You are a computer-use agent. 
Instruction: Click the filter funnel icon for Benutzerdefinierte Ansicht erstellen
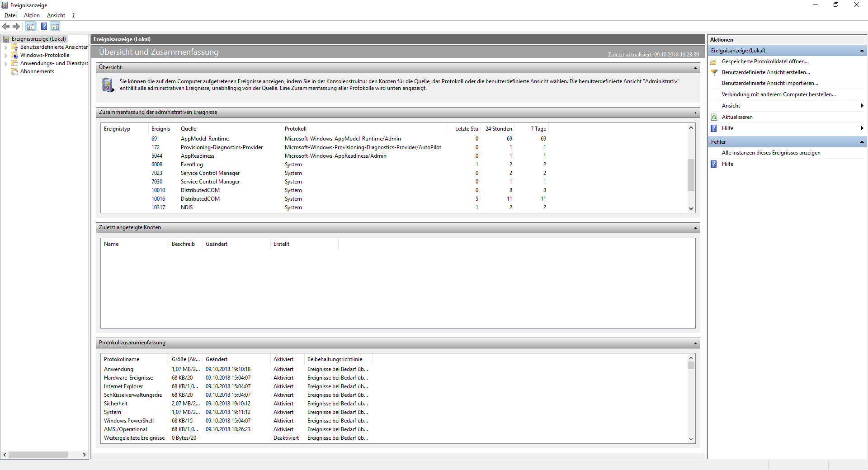(714, 72)
